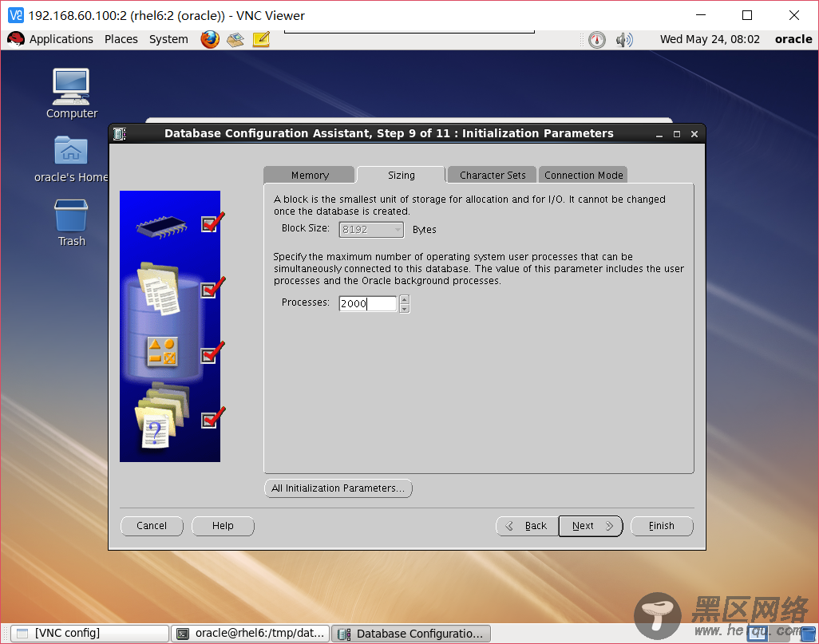Click the DBCA window menu icon in title bar
The height and width of the screenshot is (644, 819).
[120, 134]
